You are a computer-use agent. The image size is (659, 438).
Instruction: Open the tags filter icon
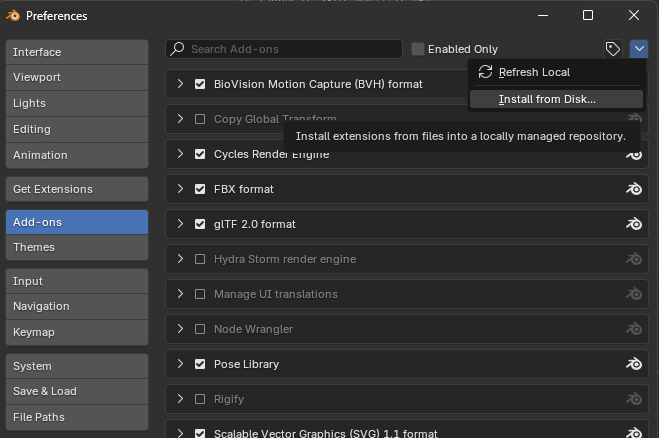click(x=613, y=49)
